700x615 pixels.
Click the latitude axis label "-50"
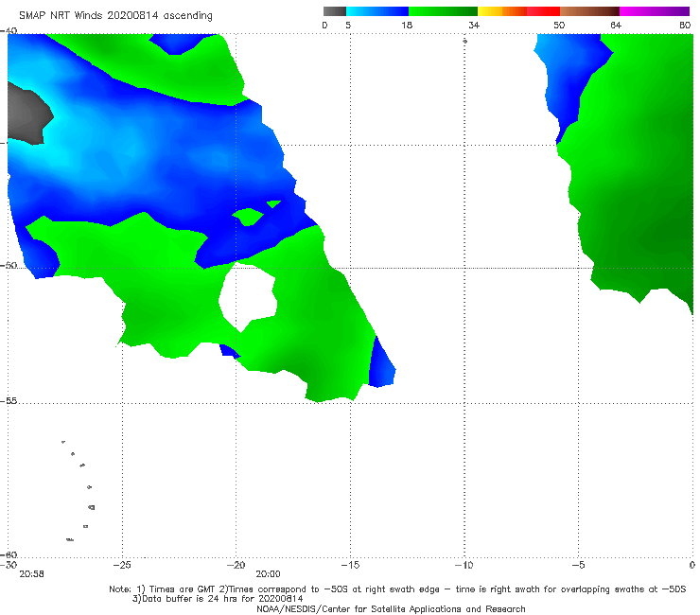(x=9, y=265)
